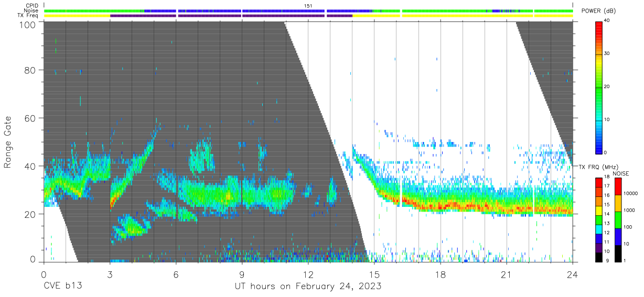
Task: Click the CPID value 151
Action: coord(308,6)
